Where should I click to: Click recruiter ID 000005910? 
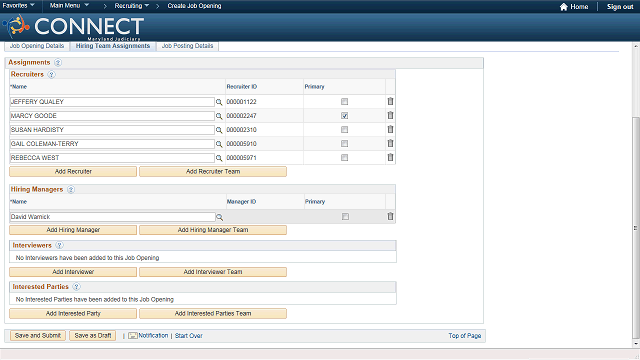(241, 144)
